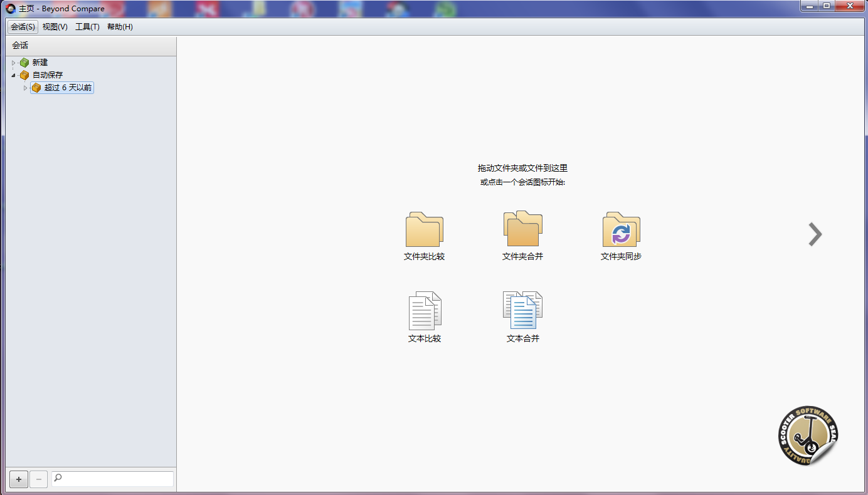Viewport: 868px width, 495px height.
Task: Open the 帮助(H) menu
Action: [120, 27]
